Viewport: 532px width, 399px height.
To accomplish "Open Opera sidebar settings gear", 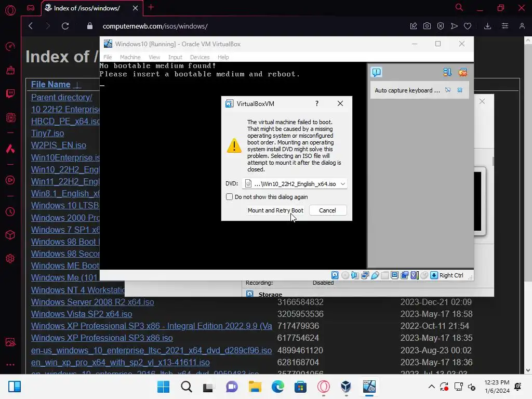I will coord(10,259).
